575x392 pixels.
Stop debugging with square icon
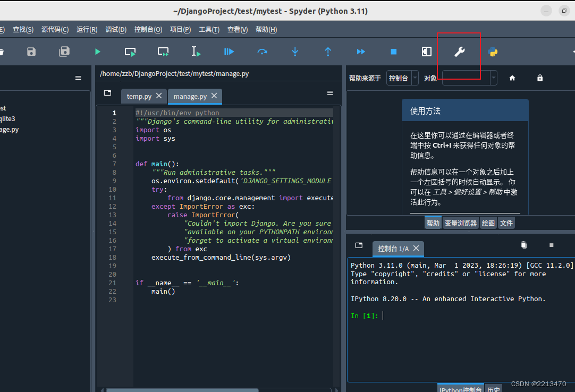[x=393, y=52]
